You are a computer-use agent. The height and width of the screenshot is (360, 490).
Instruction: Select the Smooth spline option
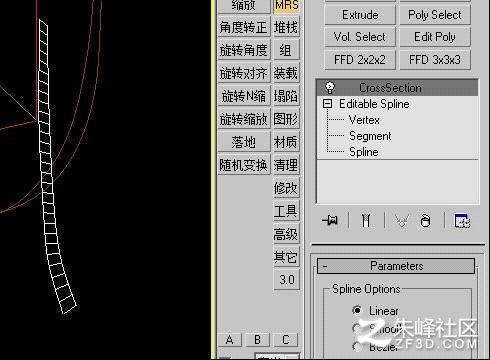pos(356,328)
